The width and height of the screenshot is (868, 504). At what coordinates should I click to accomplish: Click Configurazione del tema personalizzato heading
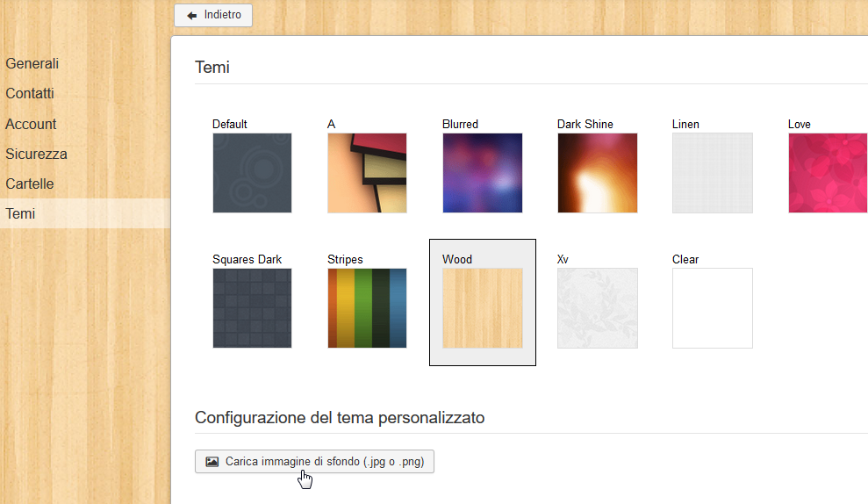tap(340, 418)
